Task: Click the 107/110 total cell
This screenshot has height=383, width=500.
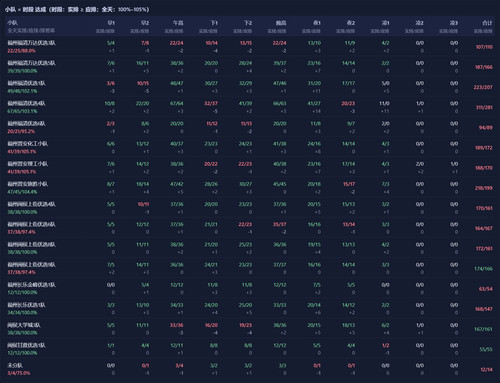Action: (x=484, y=47)
